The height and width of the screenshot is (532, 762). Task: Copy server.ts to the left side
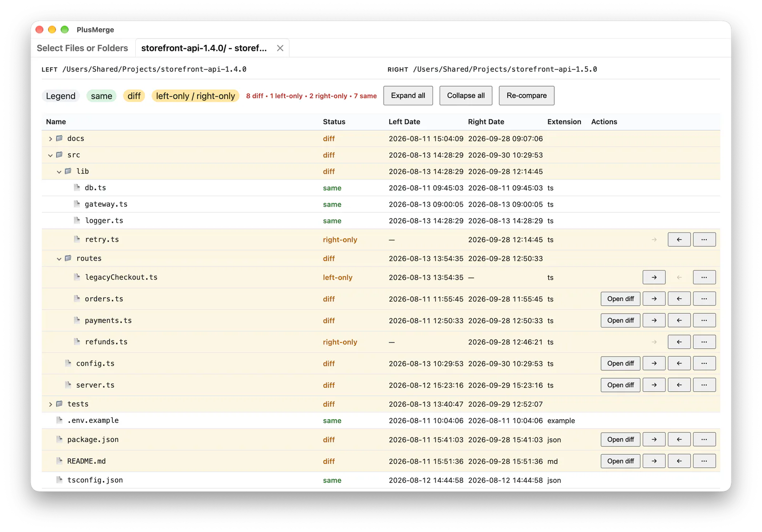[x=679, y=385]
